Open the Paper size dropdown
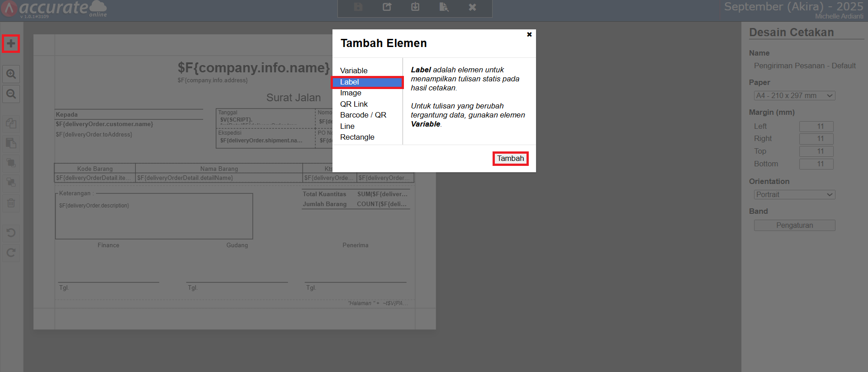This screenshot has width=868, height=372. point(794,95)
